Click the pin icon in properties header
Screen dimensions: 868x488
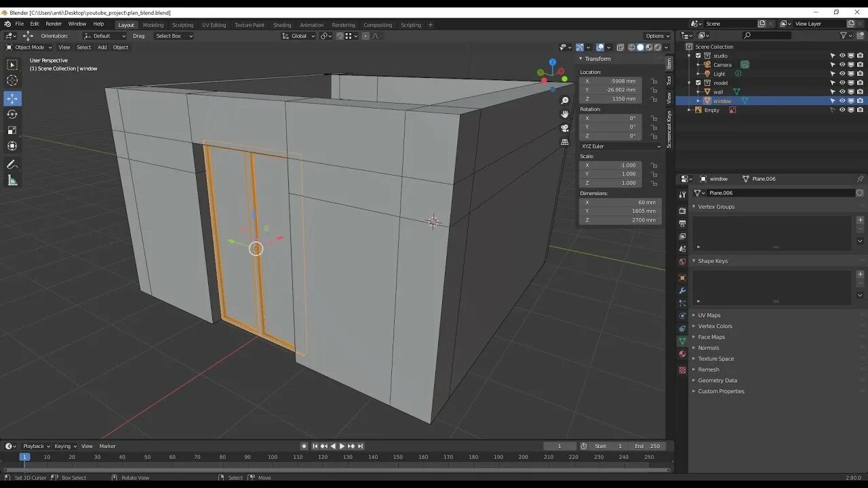click(860, 179)
